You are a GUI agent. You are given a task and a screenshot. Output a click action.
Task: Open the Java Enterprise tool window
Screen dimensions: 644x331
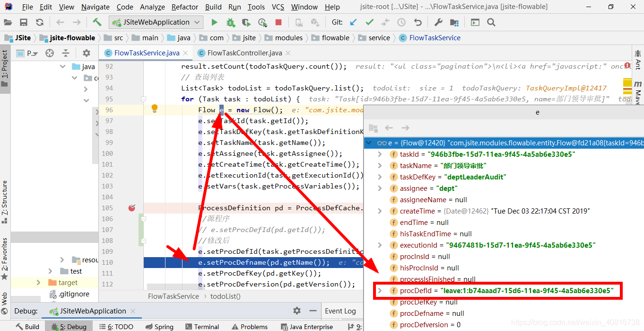click(307, 327)
